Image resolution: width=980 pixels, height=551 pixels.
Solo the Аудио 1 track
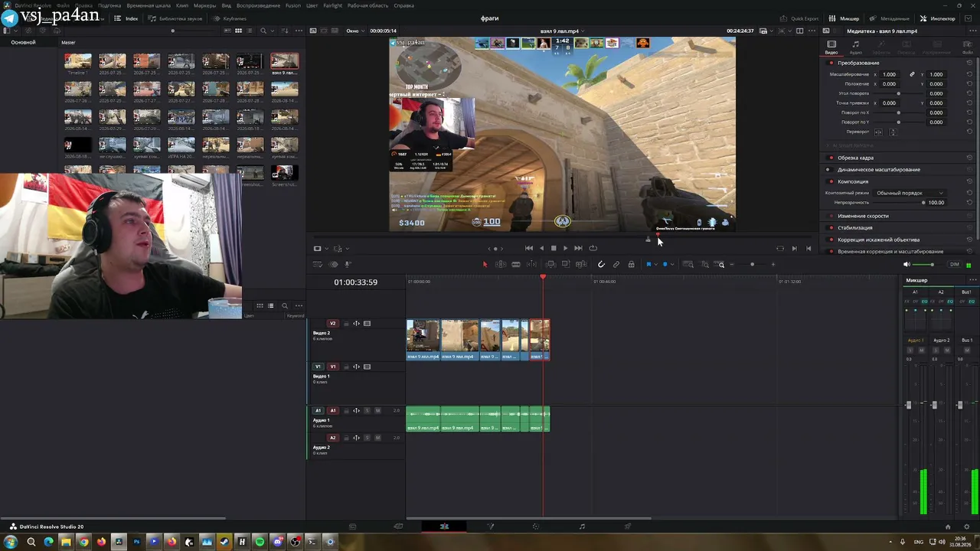(x=367, y=411)
